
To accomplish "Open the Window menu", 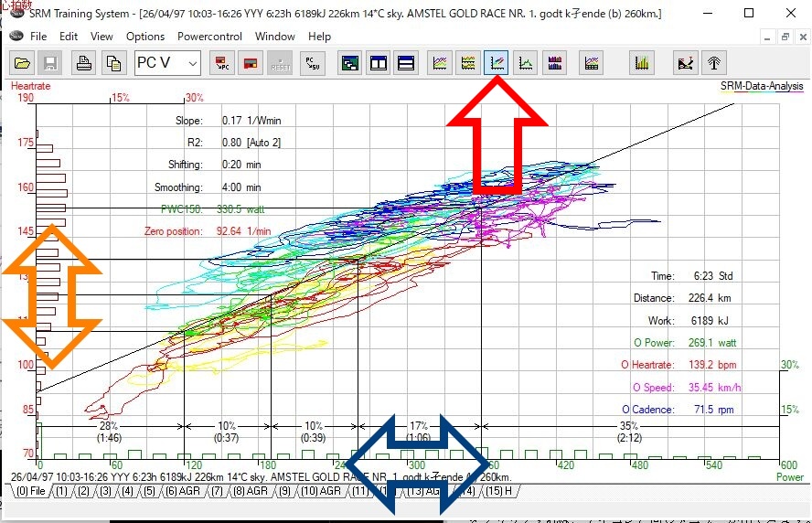I will tap(274, 37).
